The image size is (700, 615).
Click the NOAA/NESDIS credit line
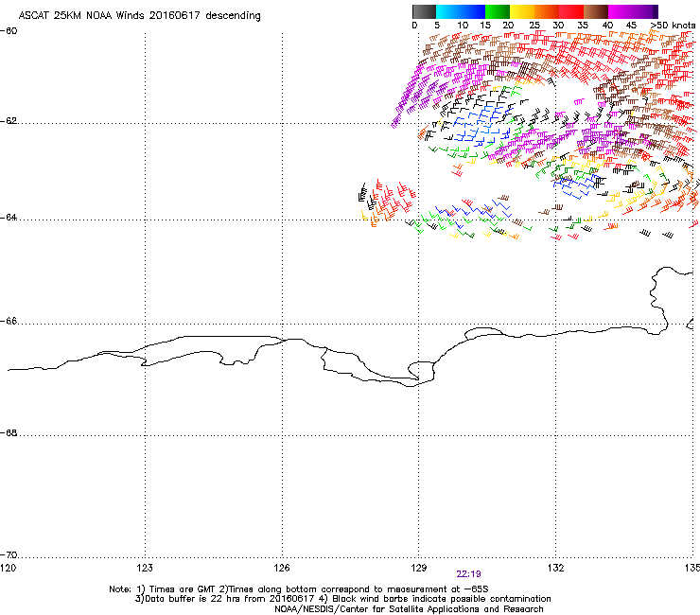[409, 609]
